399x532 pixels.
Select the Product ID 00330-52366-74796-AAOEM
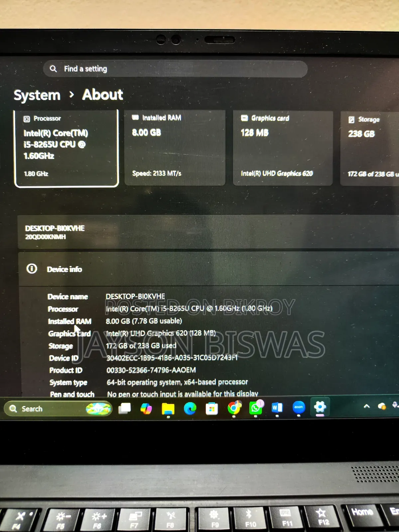[151, 370]
